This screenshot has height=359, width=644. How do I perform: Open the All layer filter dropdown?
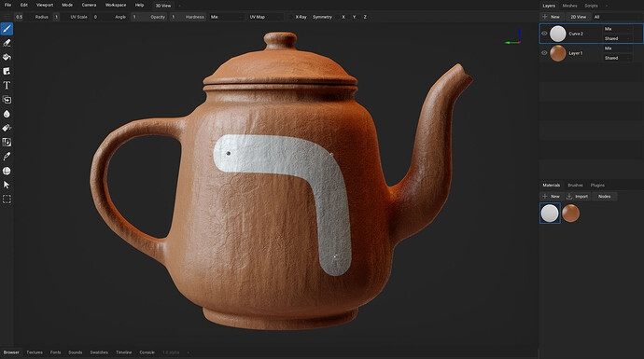click(617, 17)
